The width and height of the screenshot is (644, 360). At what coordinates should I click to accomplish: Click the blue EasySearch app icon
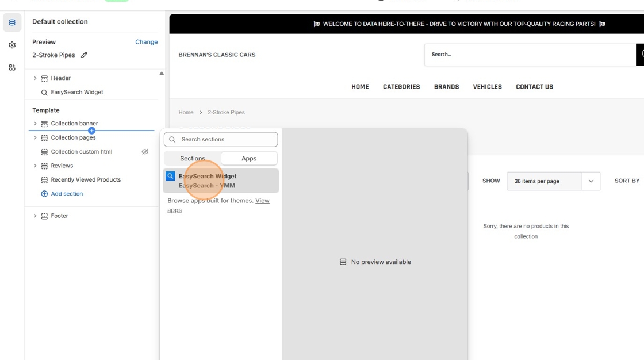tap(170, 176)
